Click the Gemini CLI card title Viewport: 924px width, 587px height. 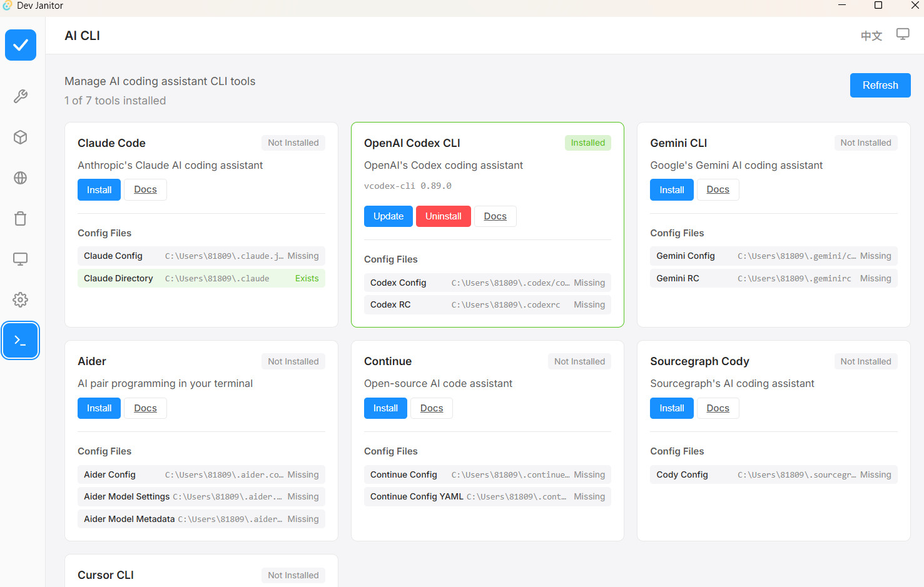point(679,143)
